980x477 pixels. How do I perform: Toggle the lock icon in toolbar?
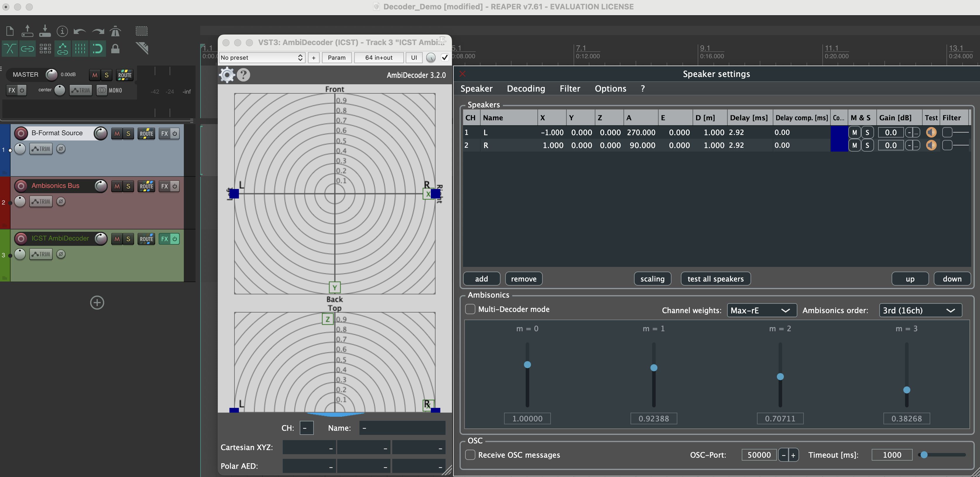tap(115, 49)
